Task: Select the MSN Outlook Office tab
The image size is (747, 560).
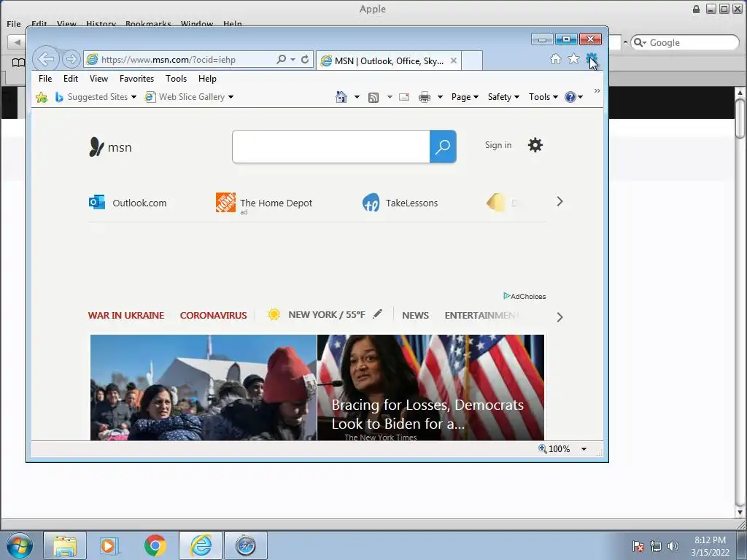Action: coord(389,61)
